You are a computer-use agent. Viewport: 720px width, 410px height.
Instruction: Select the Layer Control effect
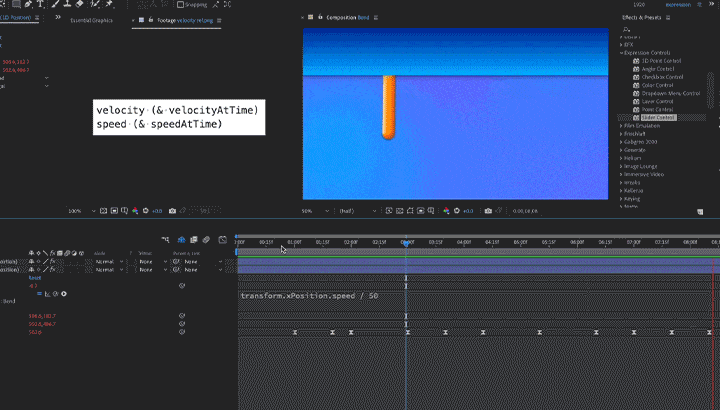click(x=657, y=101)
